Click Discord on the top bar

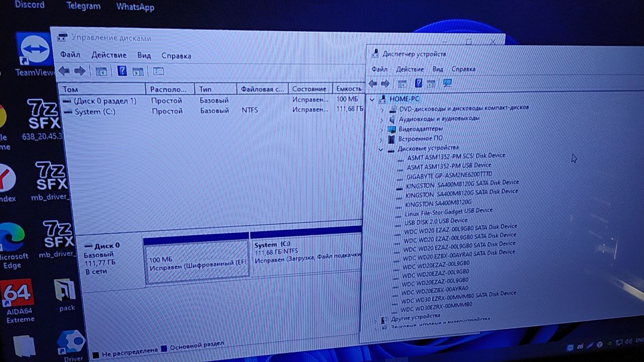29,5
